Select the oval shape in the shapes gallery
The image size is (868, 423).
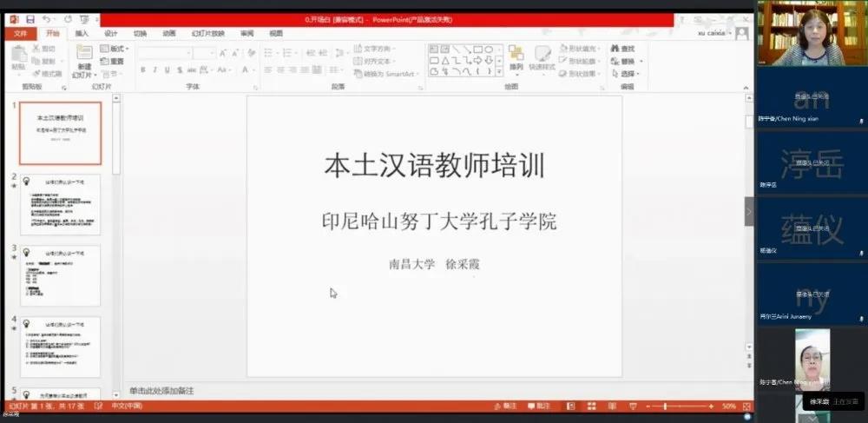tap(489, 50)
